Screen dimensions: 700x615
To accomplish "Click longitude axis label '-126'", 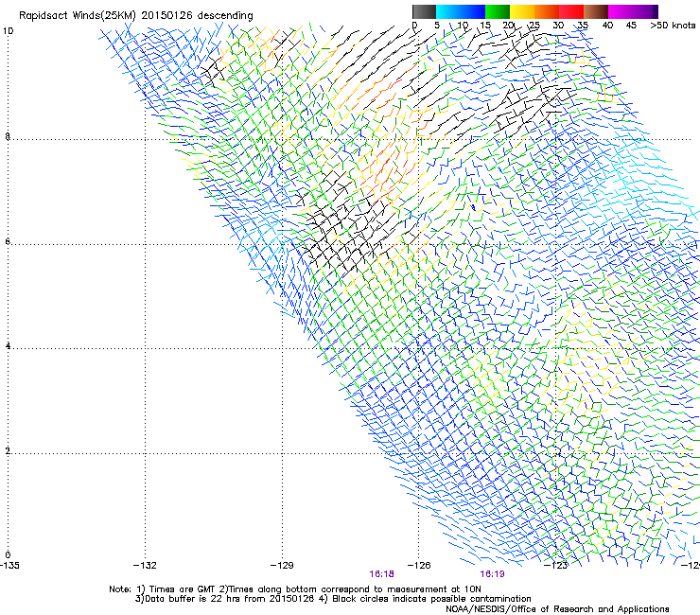I will pos(419,566).
